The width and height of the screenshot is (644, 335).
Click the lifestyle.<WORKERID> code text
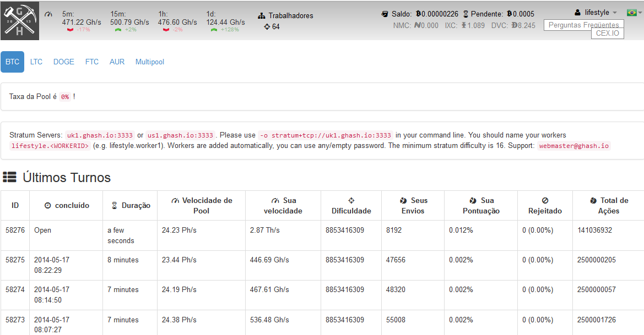pyautogui.click(x=50, y=146)
